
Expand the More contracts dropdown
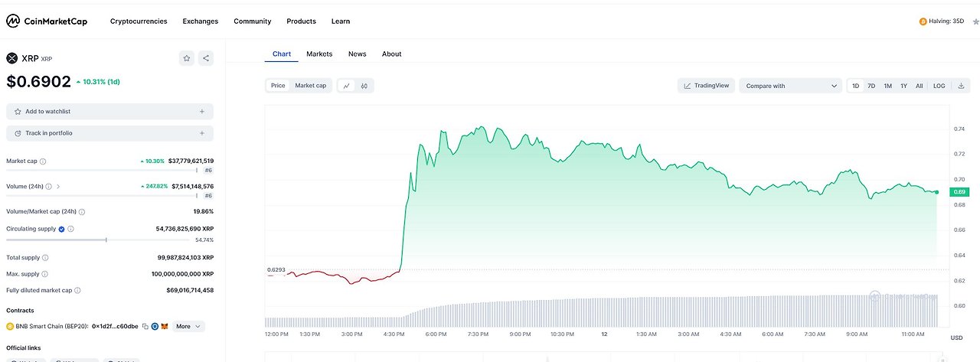click(188, 326)
